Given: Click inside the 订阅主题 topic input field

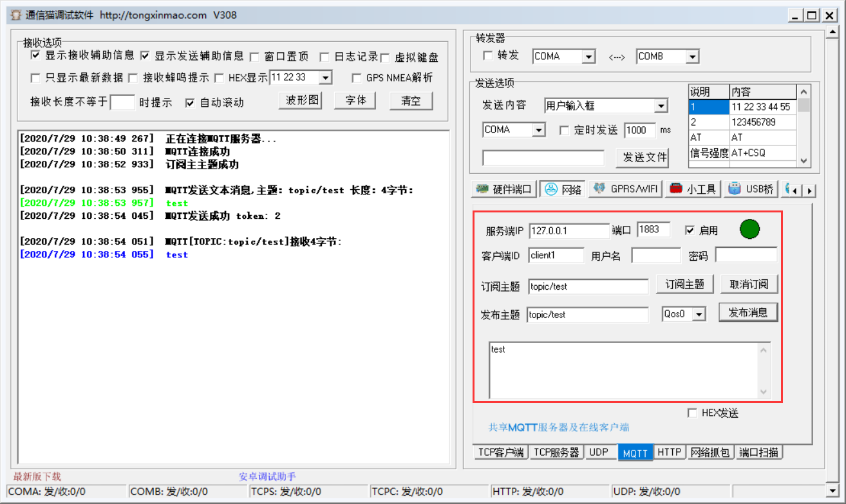Looking at the screenshot, I should point(587,285).
